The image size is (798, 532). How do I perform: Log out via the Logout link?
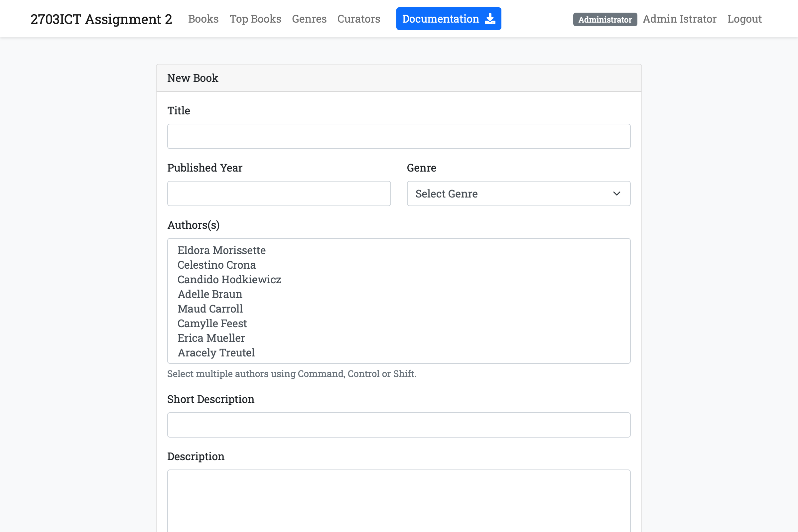tap(744, 19)
